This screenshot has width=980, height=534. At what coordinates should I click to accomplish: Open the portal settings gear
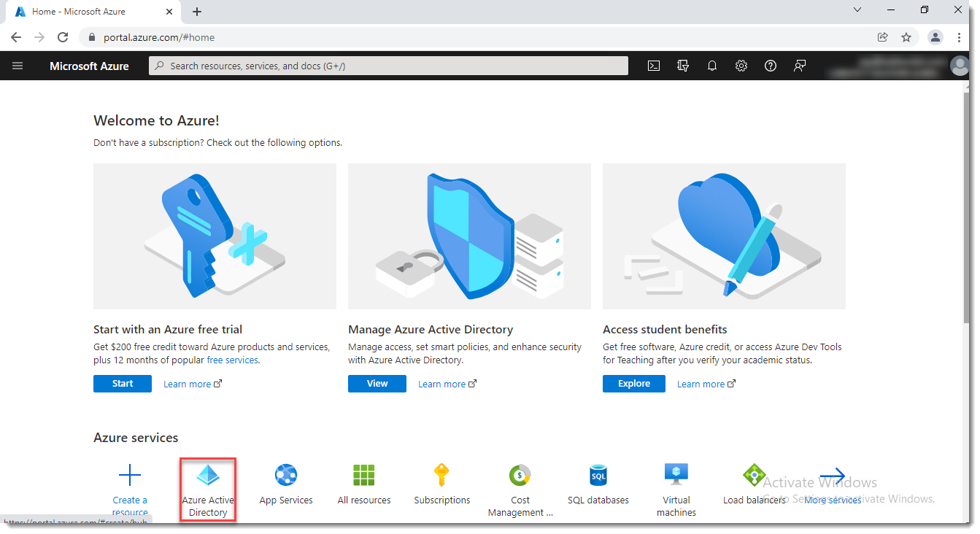741,66
